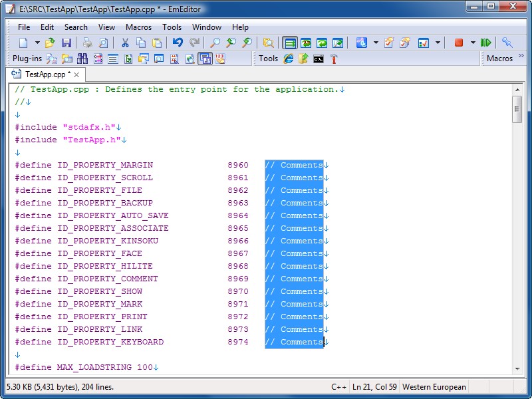Click the Save file icon
Viewport: 532px width, 399px height.
coord(66,43)
